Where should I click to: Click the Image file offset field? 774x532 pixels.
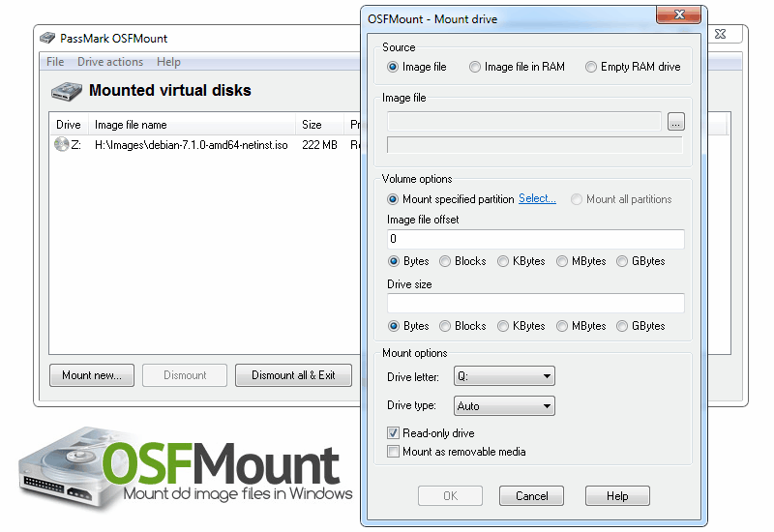536,239
